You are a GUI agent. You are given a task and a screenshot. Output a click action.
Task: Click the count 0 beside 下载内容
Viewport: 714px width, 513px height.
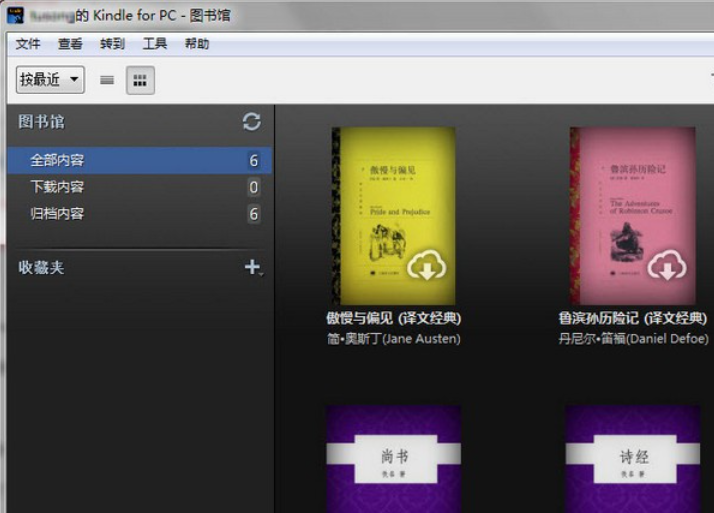pos(254,187)
